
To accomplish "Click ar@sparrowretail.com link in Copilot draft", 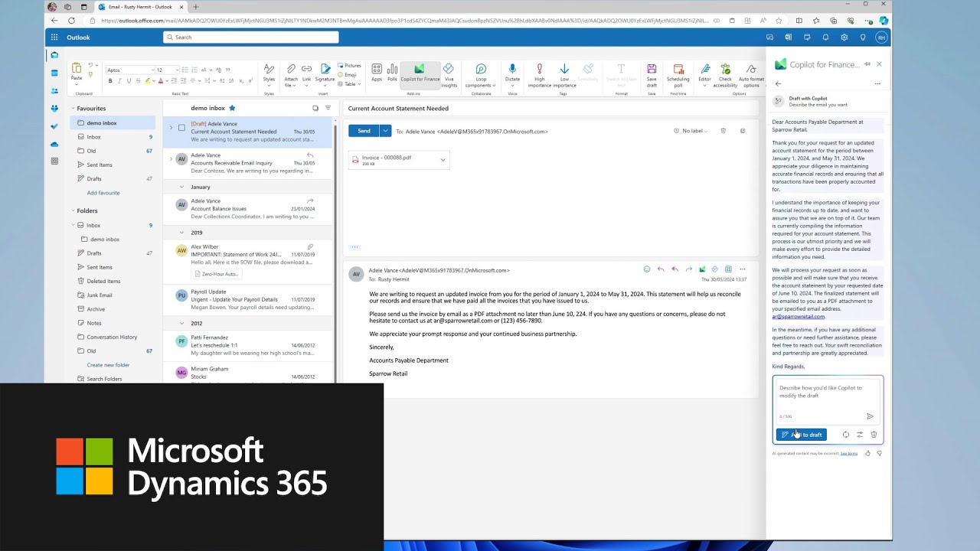I will (799, 317).
